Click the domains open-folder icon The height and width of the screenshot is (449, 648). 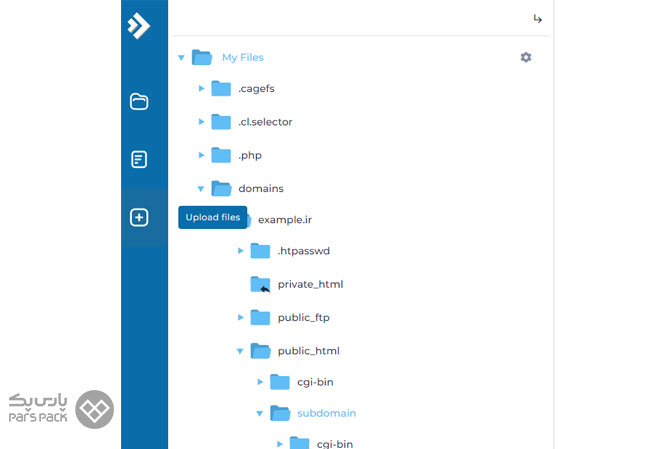tap(222, 188)
